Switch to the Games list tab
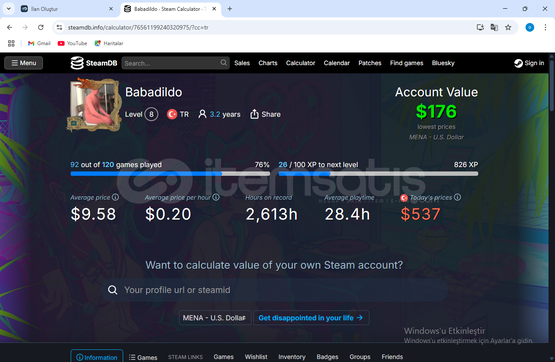The width and height of the screenshot is (555, 362). point(143,357)
